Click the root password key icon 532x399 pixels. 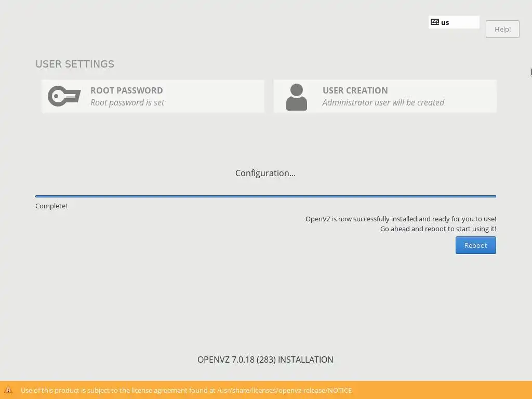coord(64,96)
